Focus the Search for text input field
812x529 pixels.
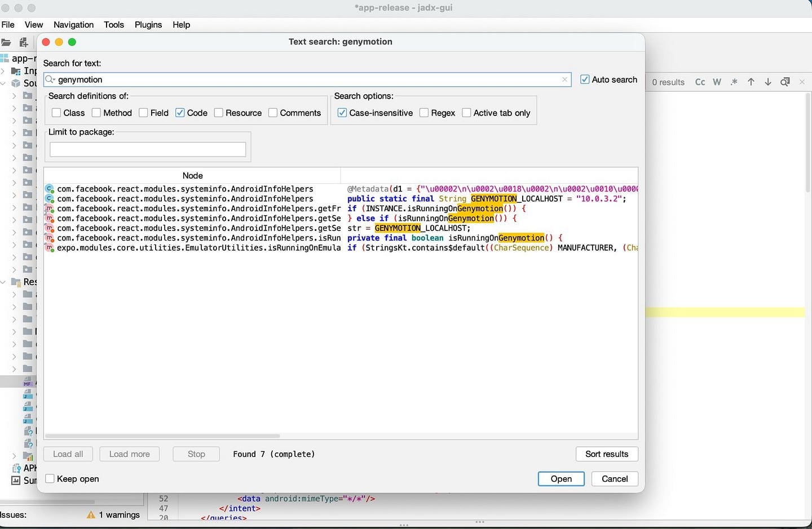click(307, 79)
